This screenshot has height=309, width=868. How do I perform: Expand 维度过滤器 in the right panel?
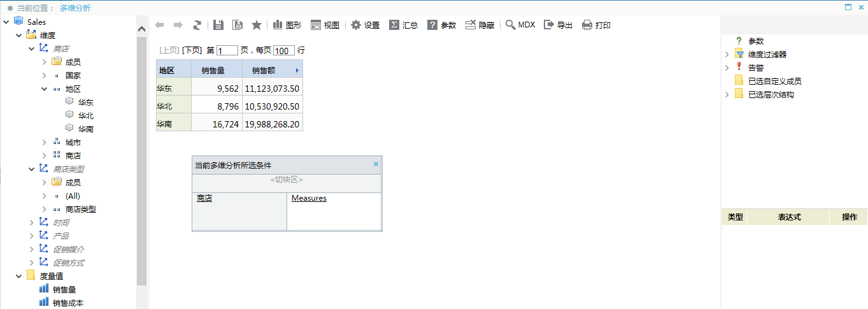point(727,54)
